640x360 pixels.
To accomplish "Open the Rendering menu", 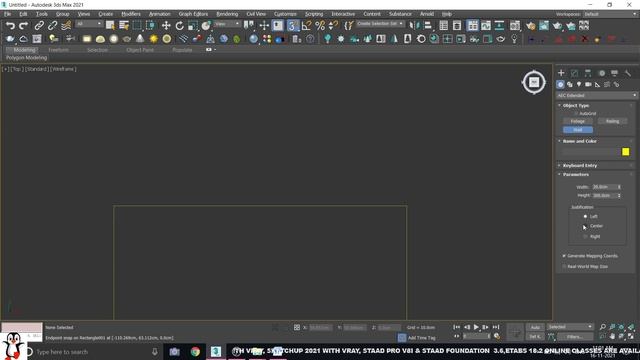I will (x=227, y=14).
